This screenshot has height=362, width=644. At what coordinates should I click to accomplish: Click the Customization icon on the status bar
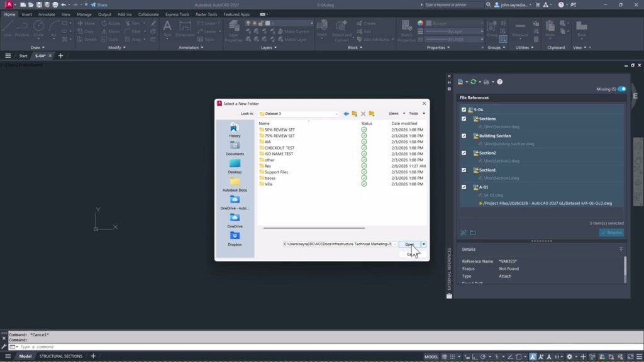pos(639,357)
